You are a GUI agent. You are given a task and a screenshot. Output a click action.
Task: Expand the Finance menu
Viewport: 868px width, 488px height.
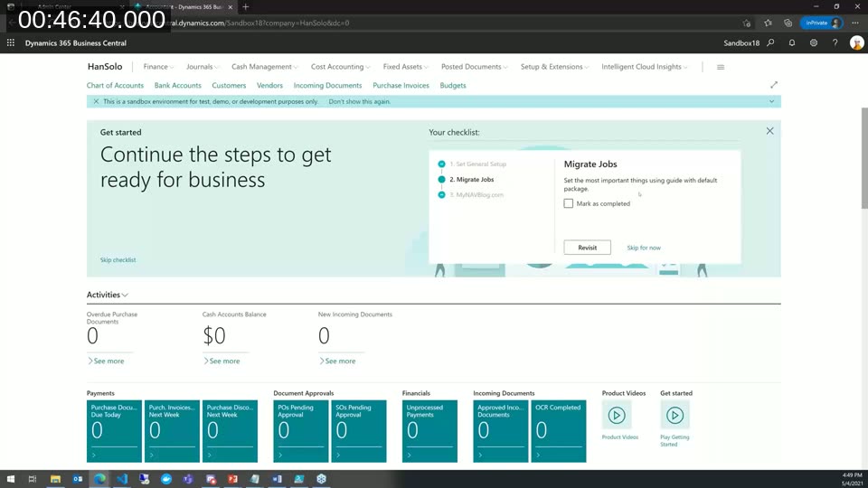(158, 66)
